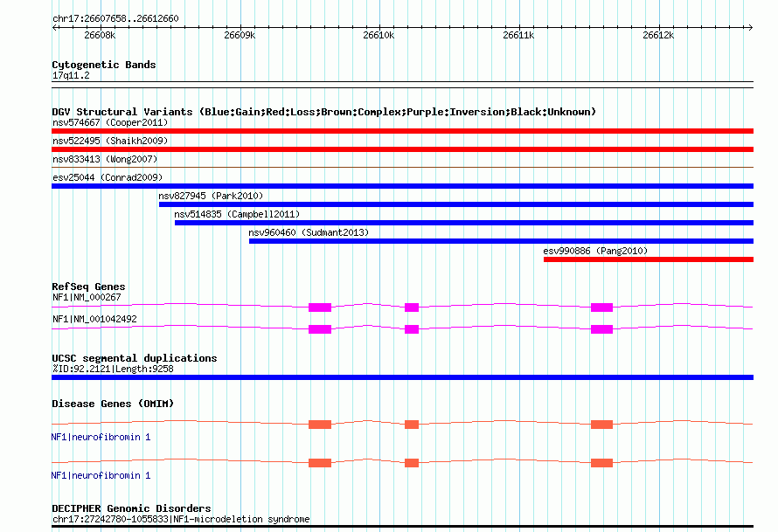
Task: Select middle small exon of NF1|NM_000267
Action: [412, 307]
